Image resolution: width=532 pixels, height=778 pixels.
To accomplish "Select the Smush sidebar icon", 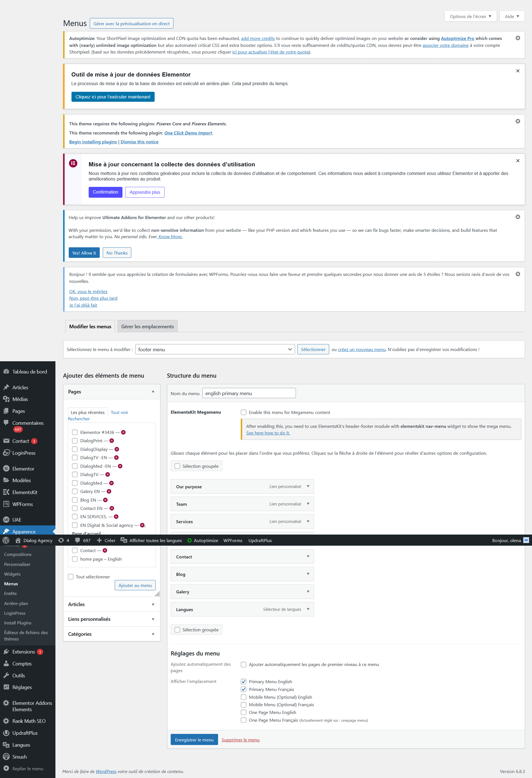I will 7,757.
